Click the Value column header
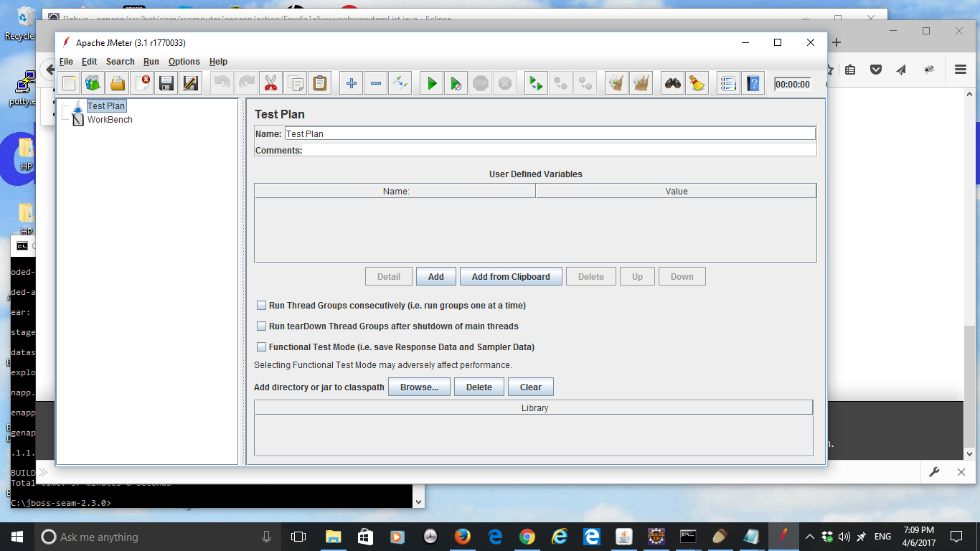980x551 pixels. pos(677,192)
